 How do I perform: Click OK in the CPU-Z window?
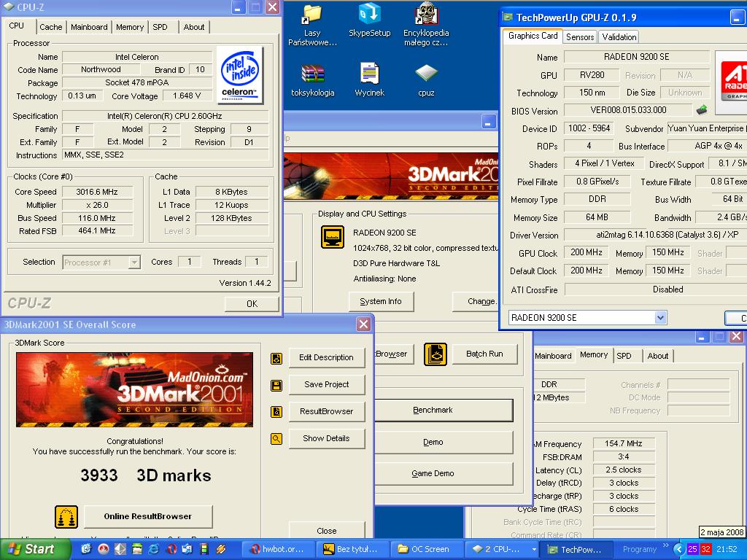point(252,303)
